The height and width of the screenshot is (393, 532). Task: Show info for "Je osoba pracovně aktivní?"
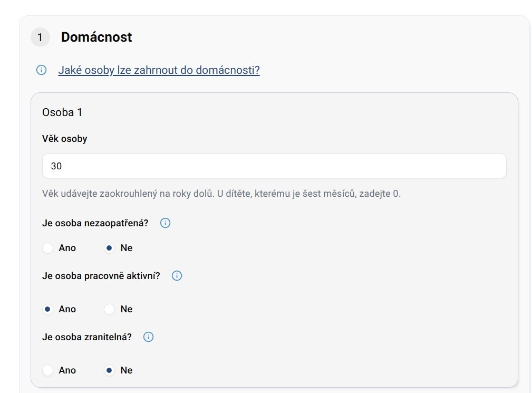(x=177, y=276)
